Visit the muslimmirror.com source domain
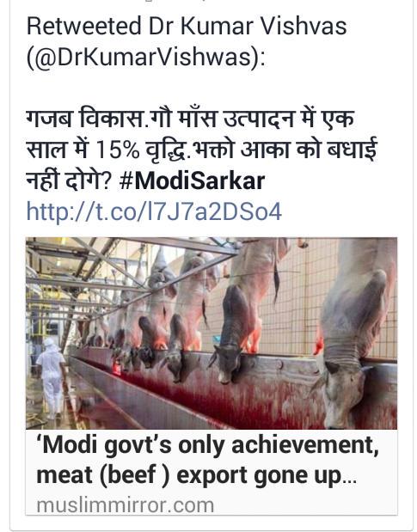 click(x=126, y=505)
